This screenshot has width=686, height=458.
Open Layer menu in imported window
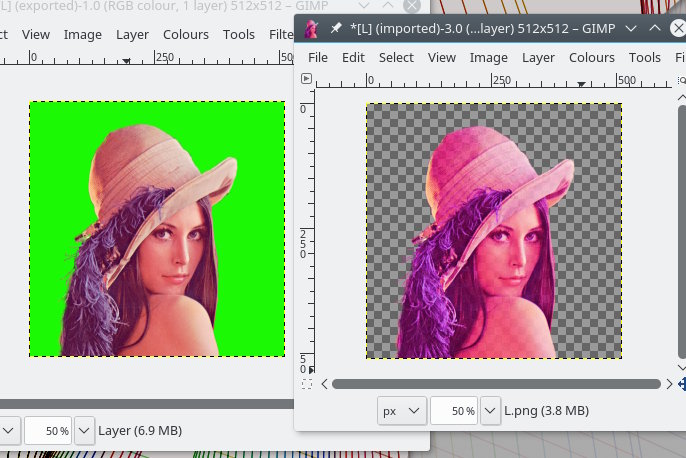538,57
